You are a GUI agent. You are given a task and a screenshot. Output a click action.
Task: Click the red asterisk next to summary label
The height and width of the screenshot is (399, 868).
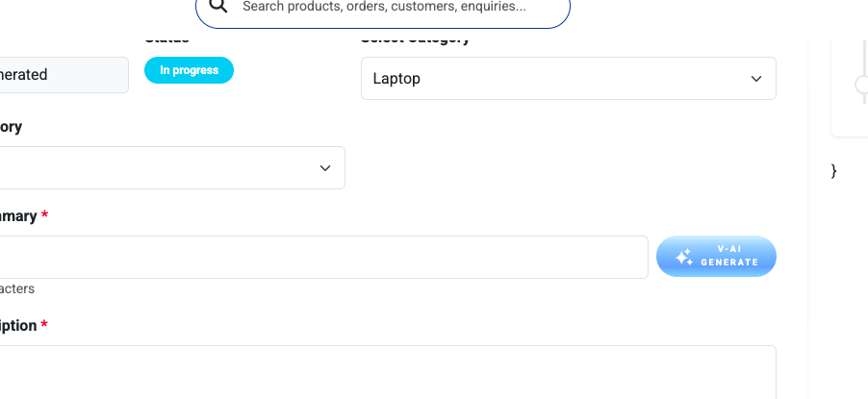pos(45,214)
